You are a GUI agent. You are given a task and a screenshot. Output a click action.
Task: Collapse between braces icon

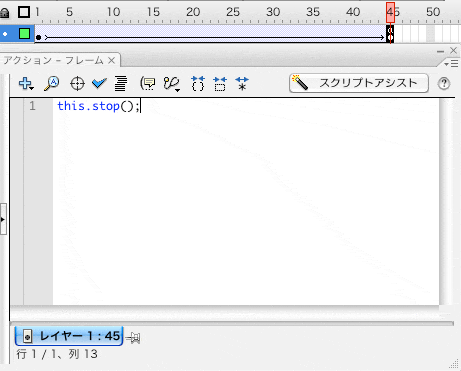pyautogui.click(x=198, y=83)
